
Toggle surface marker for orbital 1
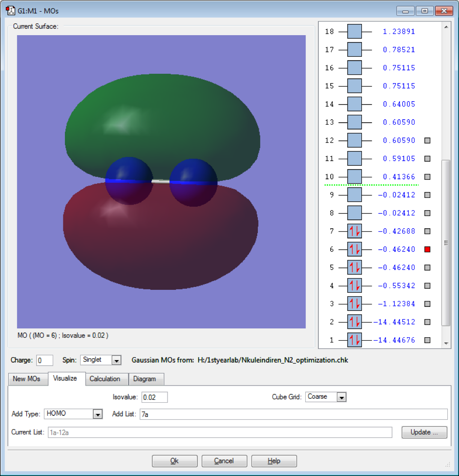coord(427,340)
